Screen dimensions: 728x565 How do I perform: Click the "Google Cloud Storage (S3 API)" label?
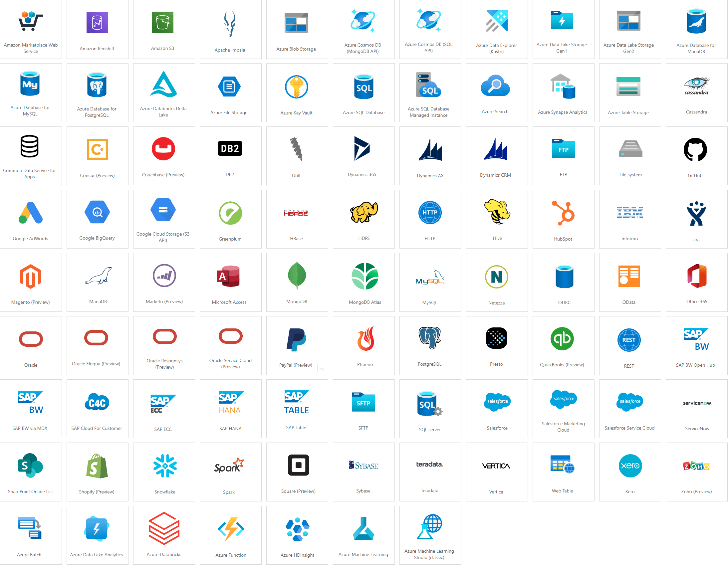(x=163, y=237)
